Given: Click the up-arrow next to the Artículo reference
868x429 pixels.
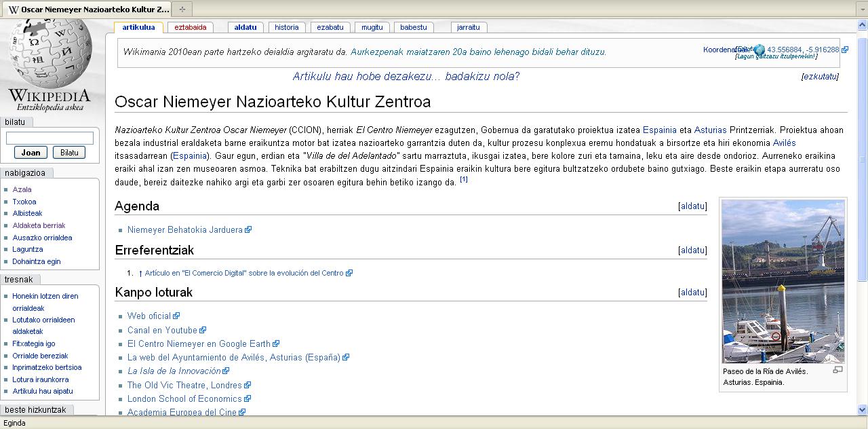Looking at the screenshot, I should [x=140, y=274].
